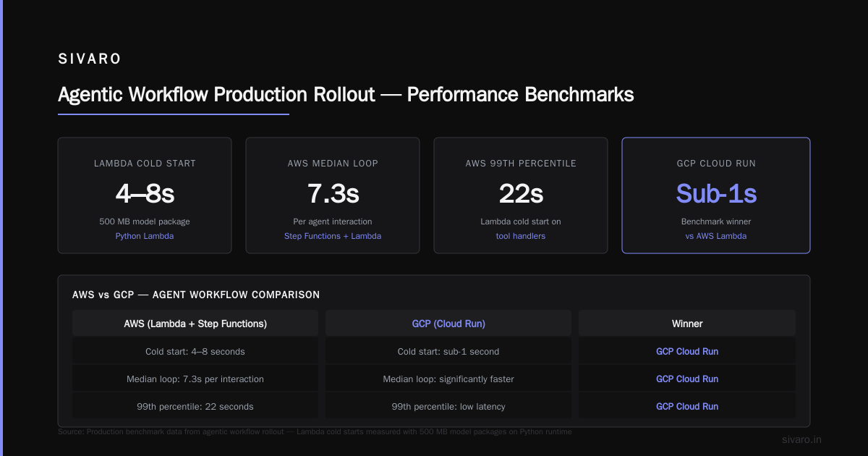Click the 99th percentile: 22 seconds cell
The image size is (868, 456).
pos(195,407)
